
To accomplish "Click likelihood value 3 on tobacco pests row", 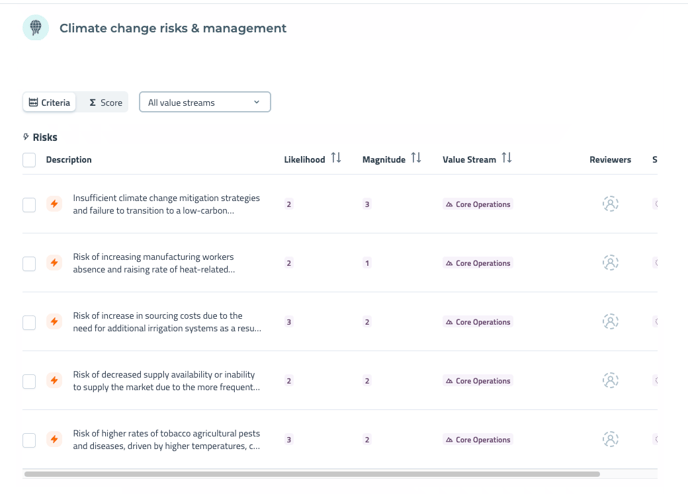I will click(289, 440).
